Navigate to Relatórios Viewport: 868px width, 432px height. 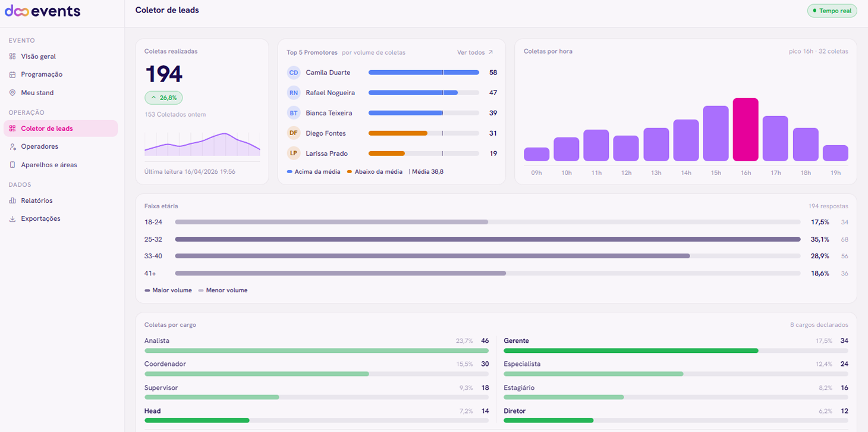pos(61,201)
